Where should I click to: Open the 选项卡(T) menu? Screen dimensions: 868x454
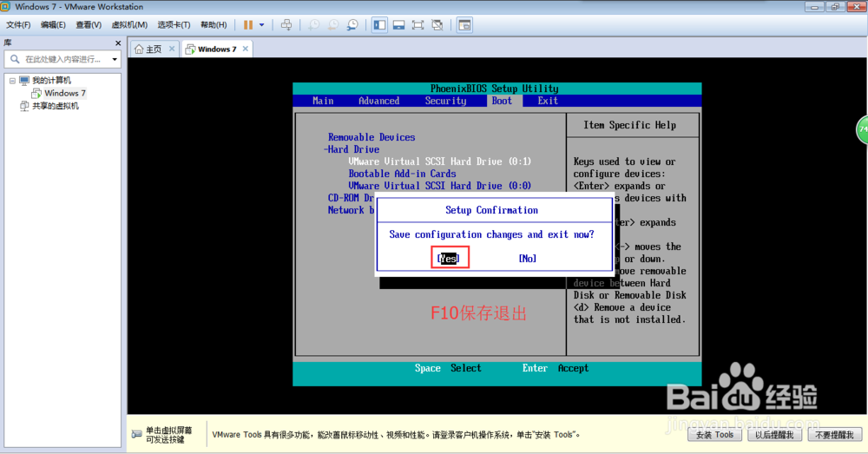(174, 25)
